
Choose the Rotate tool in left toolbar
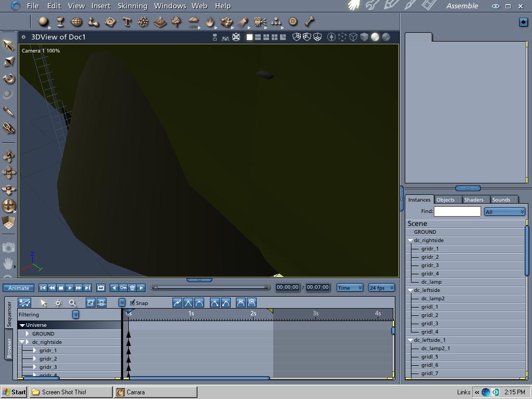(9, 78)
